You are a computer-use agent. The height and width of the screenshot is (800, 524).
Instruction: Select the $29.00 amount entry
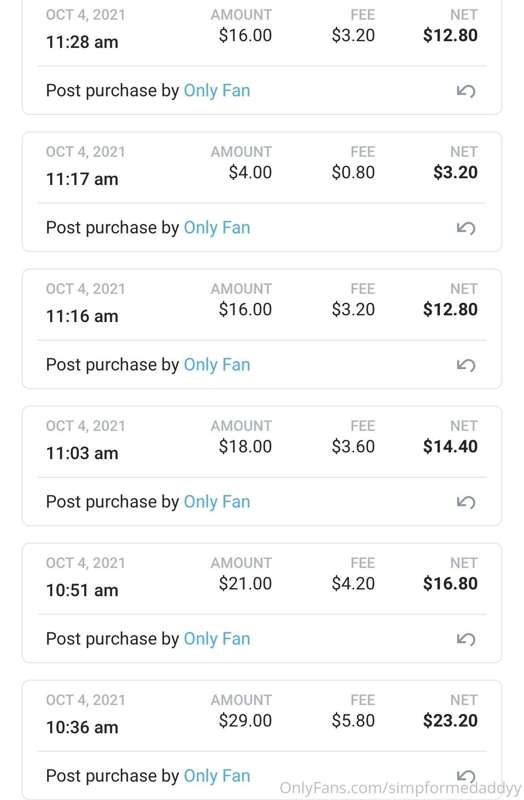click(245, 720)
